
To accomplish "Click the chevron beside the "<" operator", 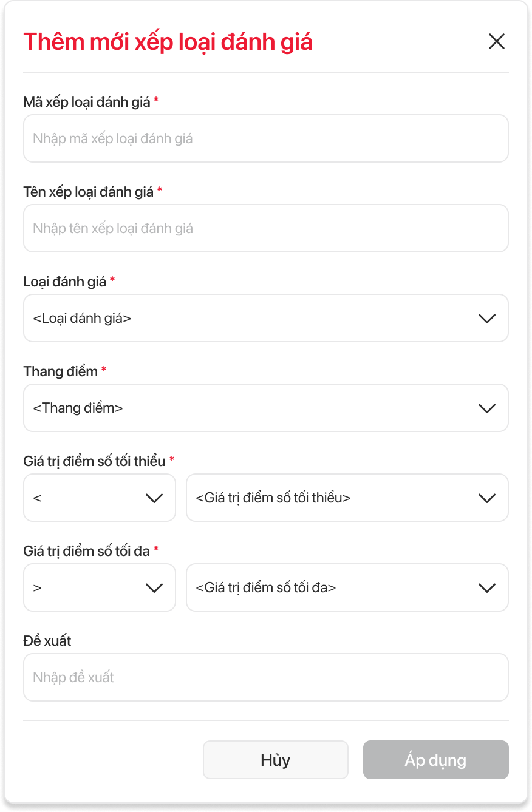I will pos(154,498).
